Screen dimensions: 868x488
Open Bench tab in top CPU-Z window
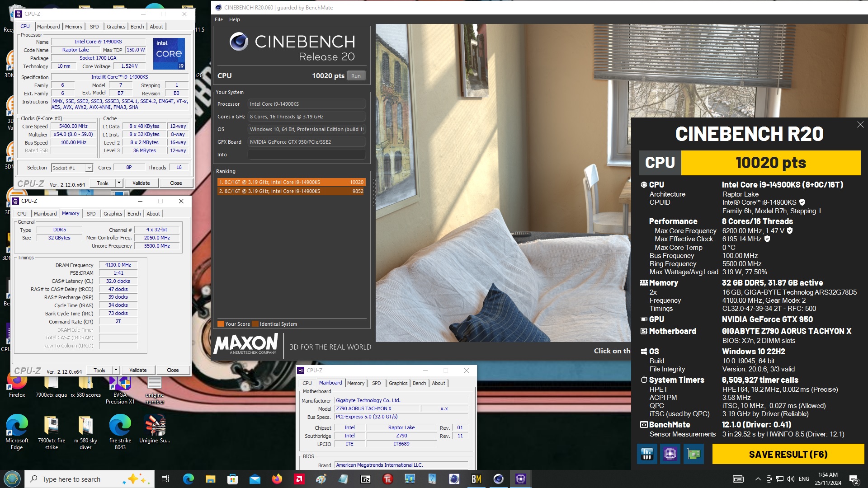pyautogui.click(x=137, y=27)
